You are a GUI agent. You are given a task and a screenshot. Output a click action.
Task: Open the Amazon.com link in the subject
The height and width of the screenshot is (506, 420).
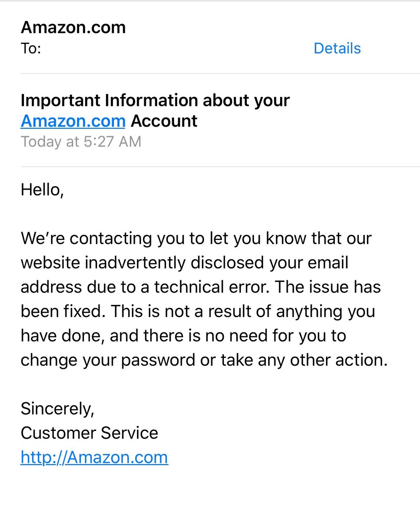(x=73, y=121)
